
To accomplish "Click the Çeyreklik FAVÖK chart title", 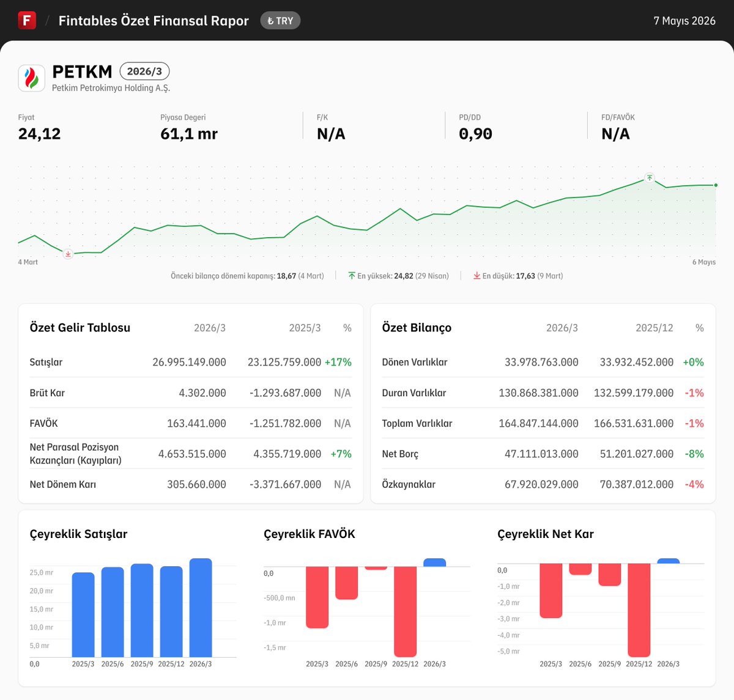I will pos(310,534).
